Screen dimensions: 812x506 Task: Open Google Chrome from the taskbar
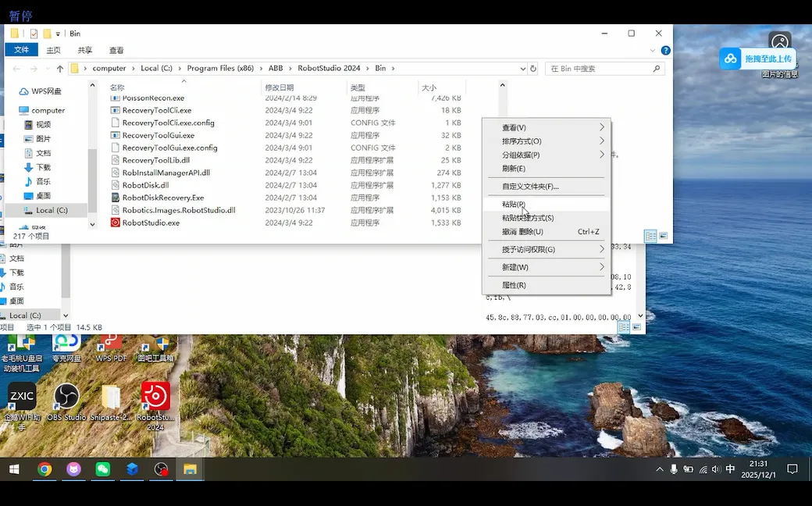click(45, 470)
